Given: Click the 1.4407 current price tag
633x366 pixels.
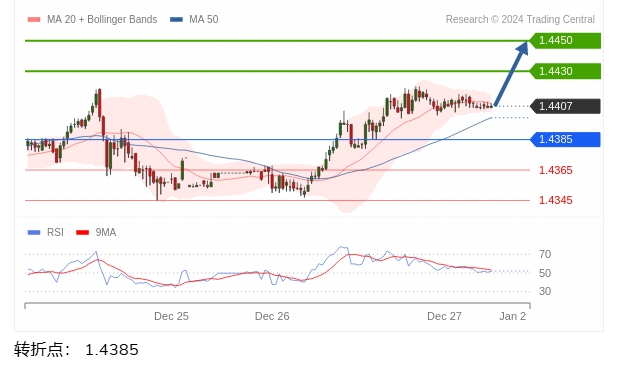Looking at the screenshot, I should point(565,107).
